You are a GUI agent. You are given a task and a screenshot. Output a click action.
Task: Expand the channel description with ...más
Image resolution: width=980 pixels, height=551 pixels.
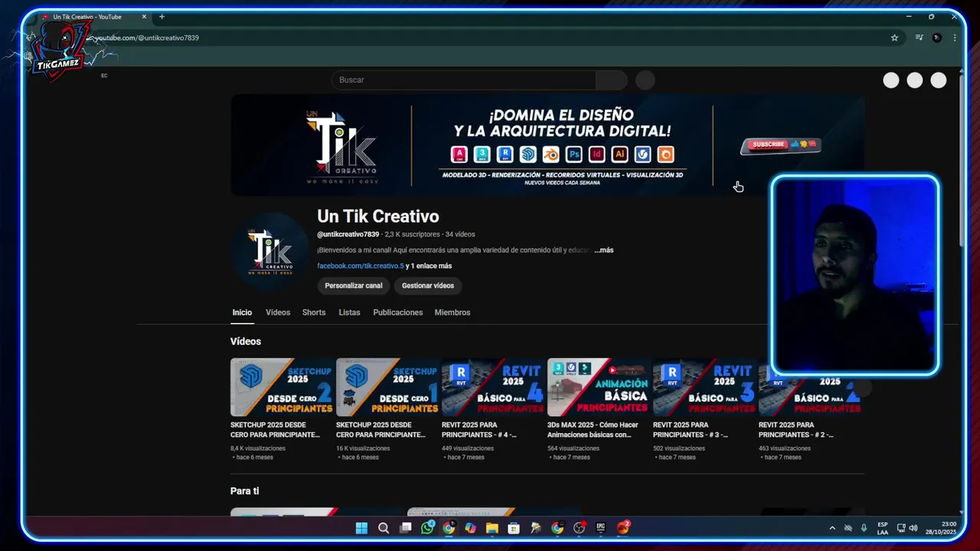point(604,250)
